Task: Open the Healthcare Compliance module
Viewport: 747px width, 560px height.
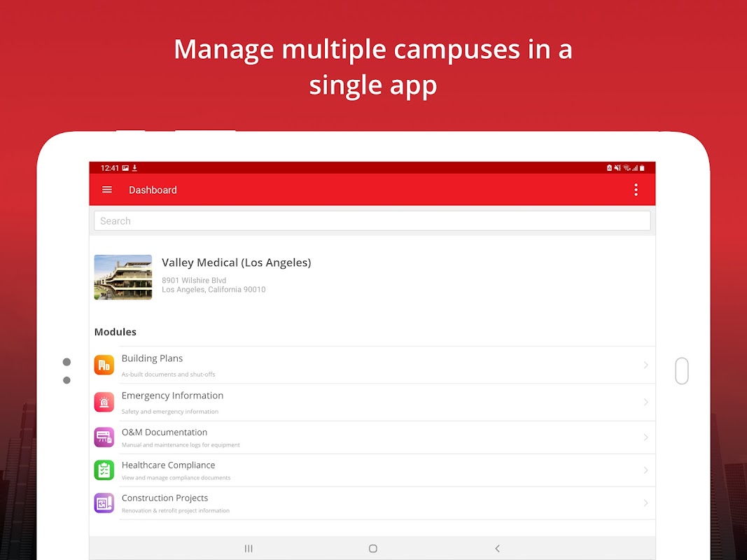Action: [372, 470]
